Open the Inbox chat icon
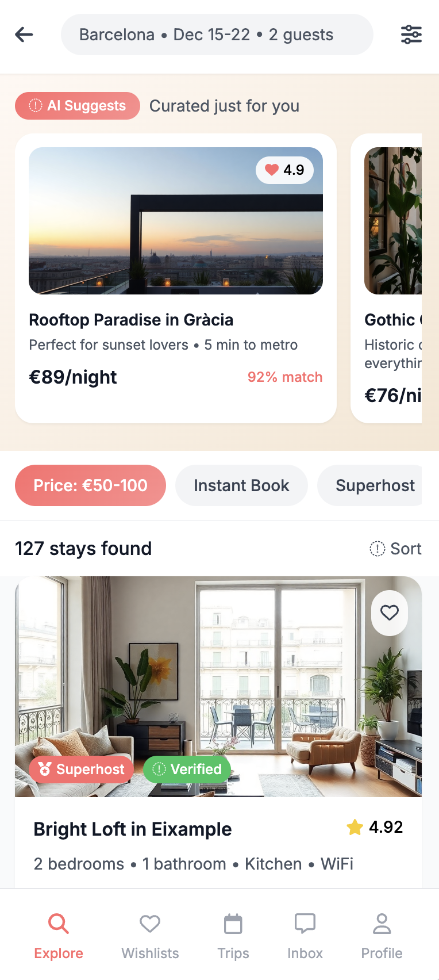 point(305,935)
